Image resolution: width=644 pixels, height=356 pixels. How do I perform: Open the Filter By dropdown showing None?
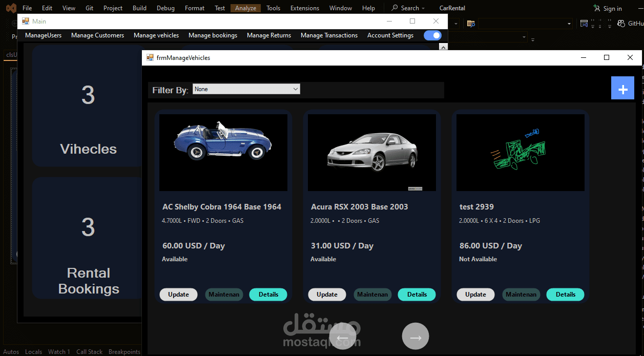tap(246, 89)
